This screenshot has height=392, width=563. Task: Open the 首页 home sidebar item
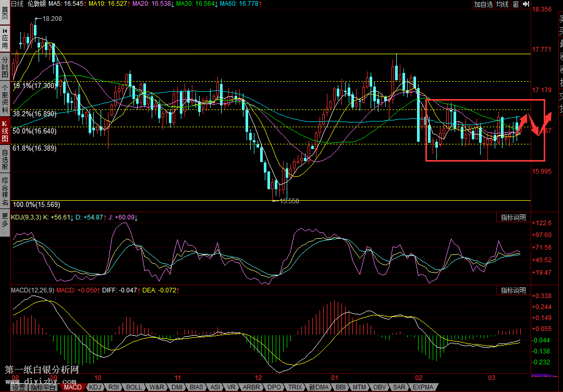point(5,11)
